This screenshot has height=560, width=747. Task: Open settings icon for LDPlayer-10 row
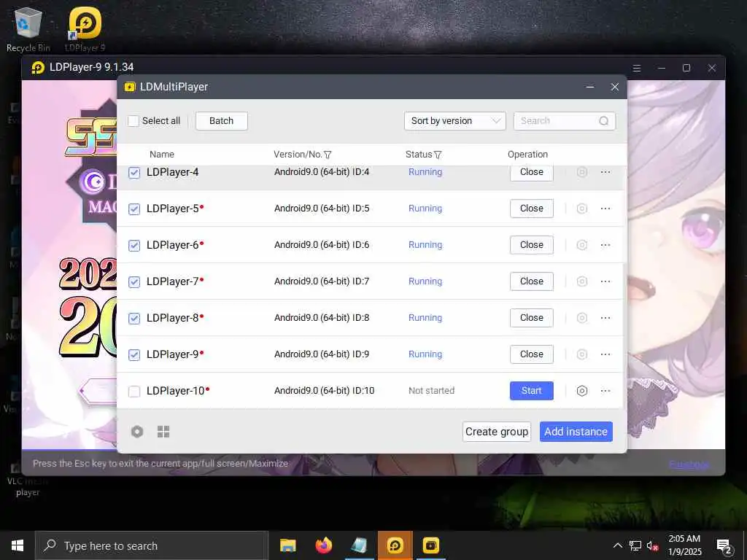coord(581,391)
